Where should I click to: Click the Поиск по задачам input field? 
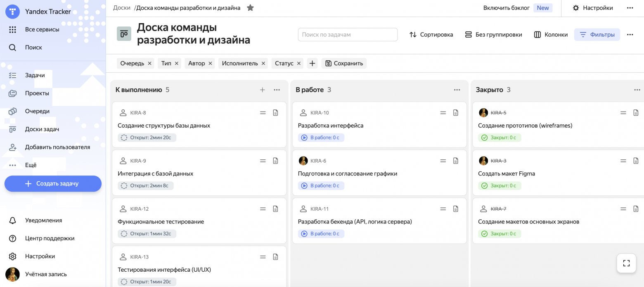point(348,35)
